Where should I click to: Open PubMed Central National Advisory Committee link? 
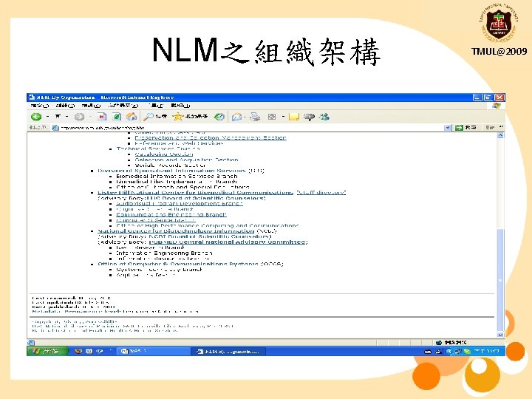pos(227,242)
